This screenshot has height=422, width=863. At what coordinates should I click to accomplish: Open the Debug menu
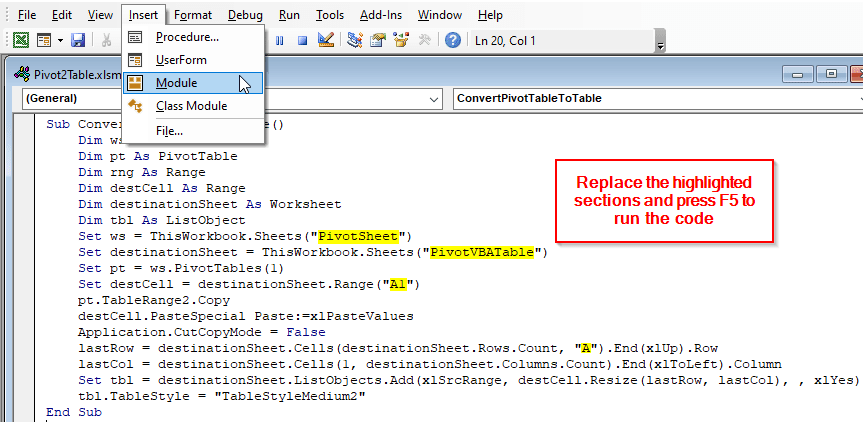click(245, 15)
